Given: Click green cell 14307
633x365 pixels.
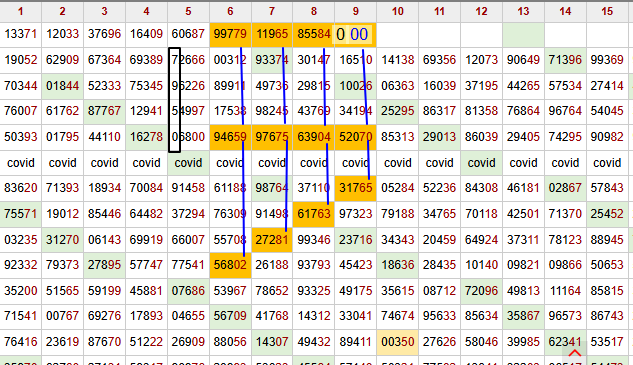Looking at the screenshot, I should click(x=272, y=342).
